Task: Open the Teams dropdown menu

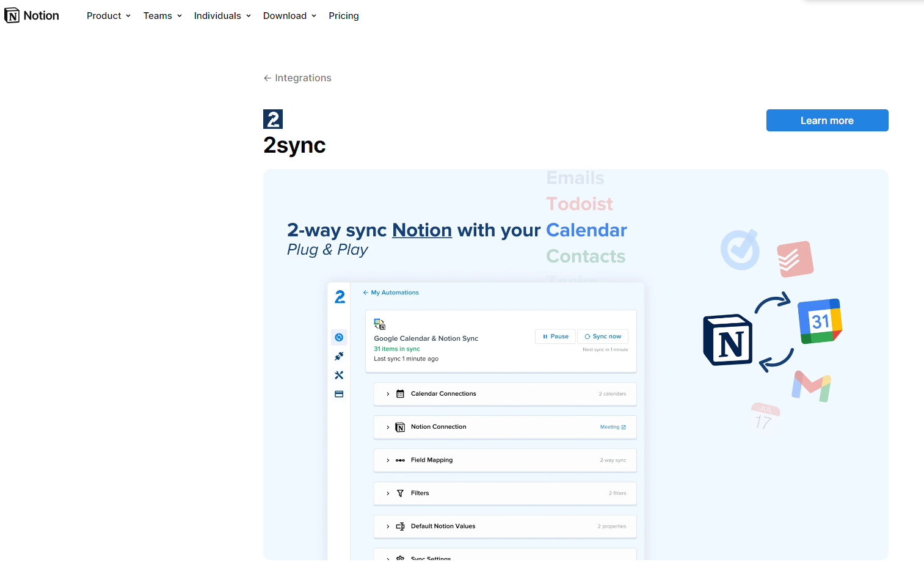Action: tap(162, 16)
